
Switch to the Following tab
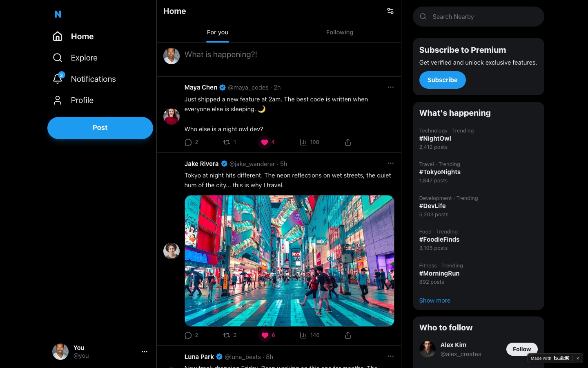pos(340,32)
